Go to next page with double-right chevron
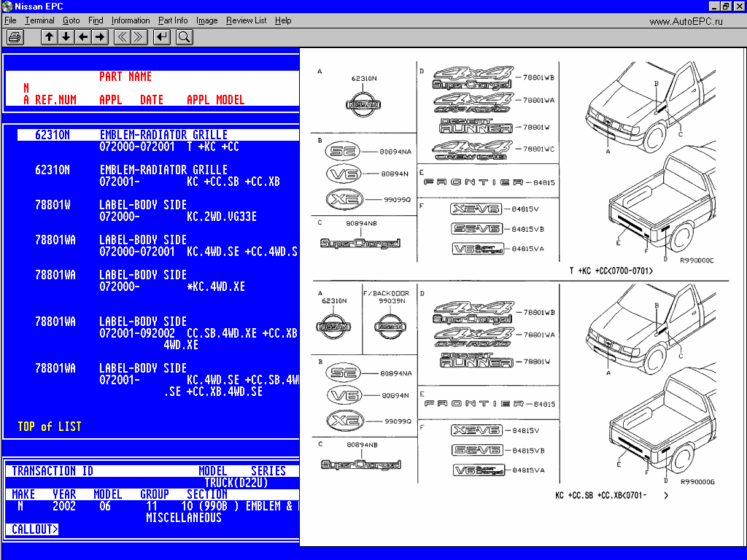Image resolution: width=747 pixels, height=560 pixels. pyautogui.click(x=139, y=36)
